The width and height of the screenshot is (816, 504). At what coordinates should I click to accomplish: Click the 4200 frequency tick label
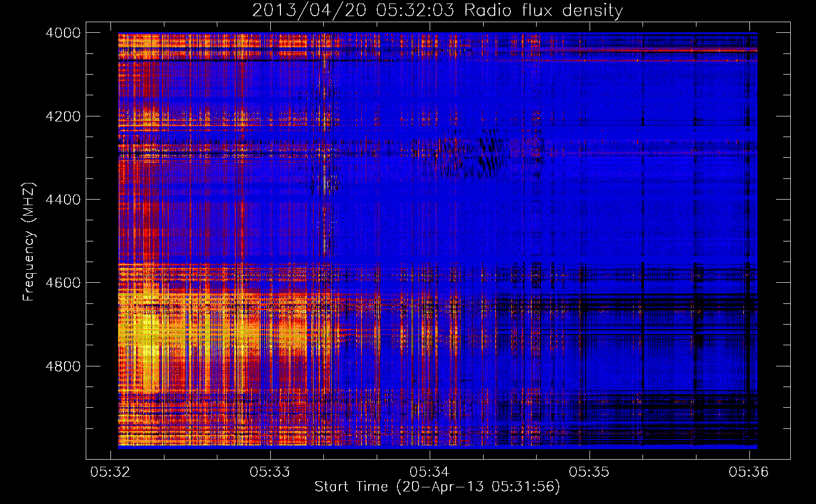tap(63, 116)
